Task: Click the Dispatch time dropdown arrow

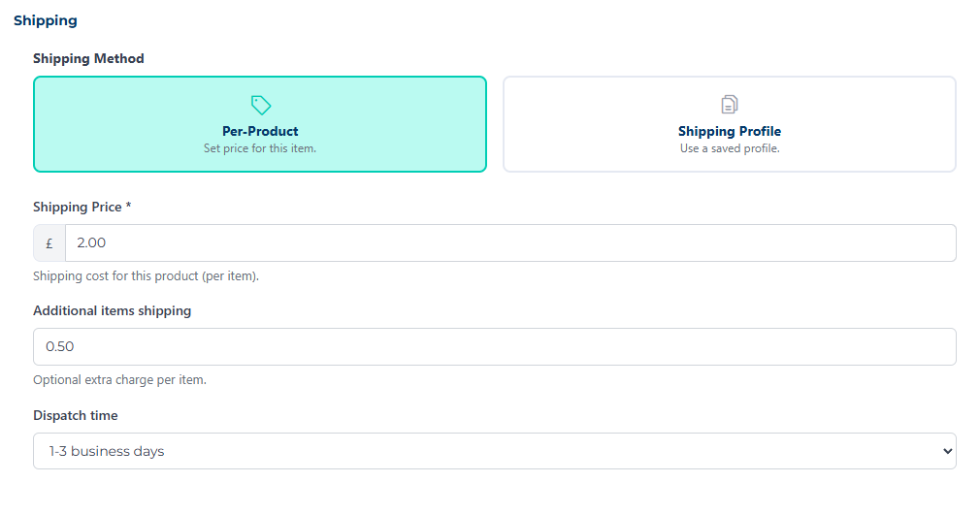Action: [x=947, y=451]
